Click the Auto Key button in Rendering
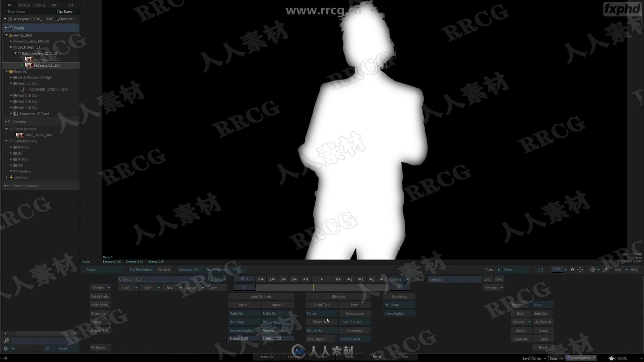Viewport: 644px width, 362px height. pyautogui.click(x=541, y=313)
